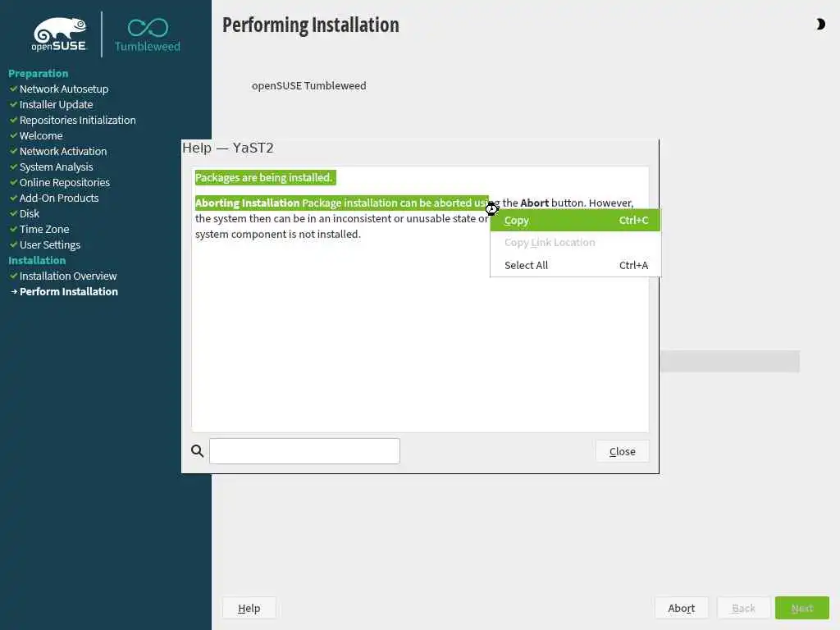Image resolution: width=840 pixels, height=630 pixels.
Task: Click the Preparation section heading
Action: click(x=38, y=73)
